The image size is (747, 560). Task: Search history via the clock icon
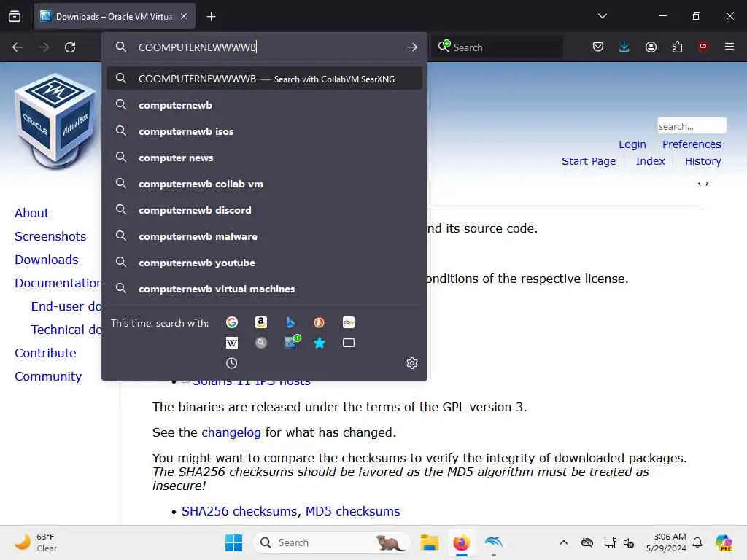coord(231,363)
